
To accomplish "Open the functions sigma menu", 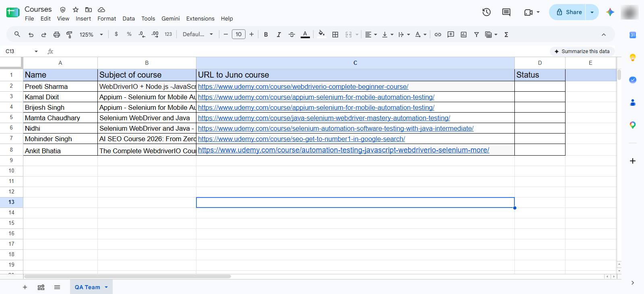I will click(506, 35).
